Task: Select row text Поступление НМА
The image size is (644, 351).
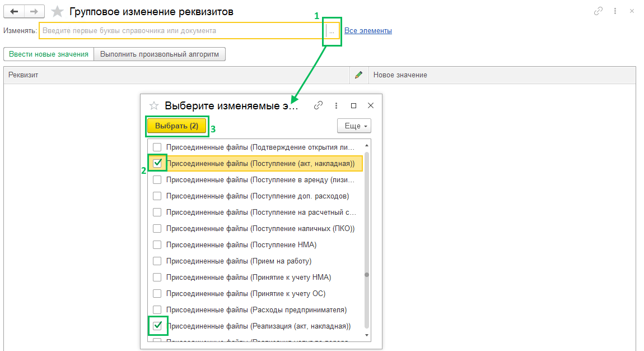Action: coord(241,245)
